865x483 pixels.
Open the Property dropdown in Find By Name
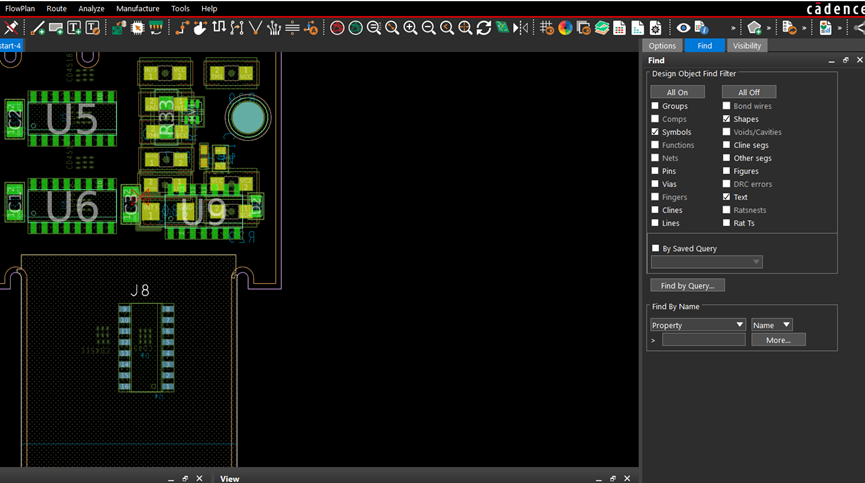tap(698, 325)
